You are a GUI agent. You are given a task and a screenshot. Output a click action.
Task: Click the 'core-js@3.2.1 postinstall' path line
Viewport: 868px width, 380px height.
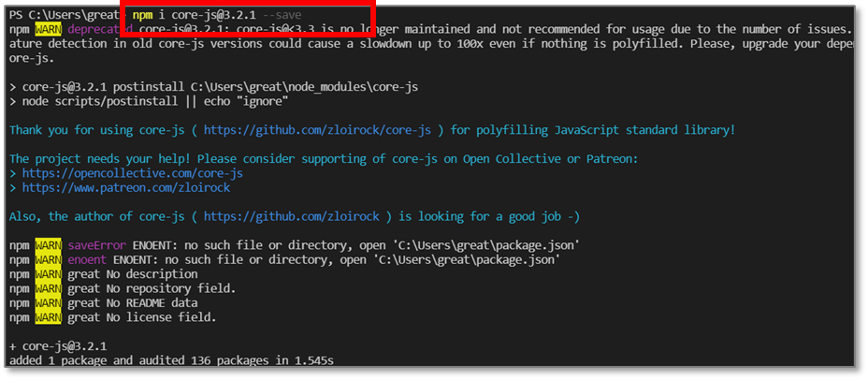pyautogui.click(x=213, y=87)
